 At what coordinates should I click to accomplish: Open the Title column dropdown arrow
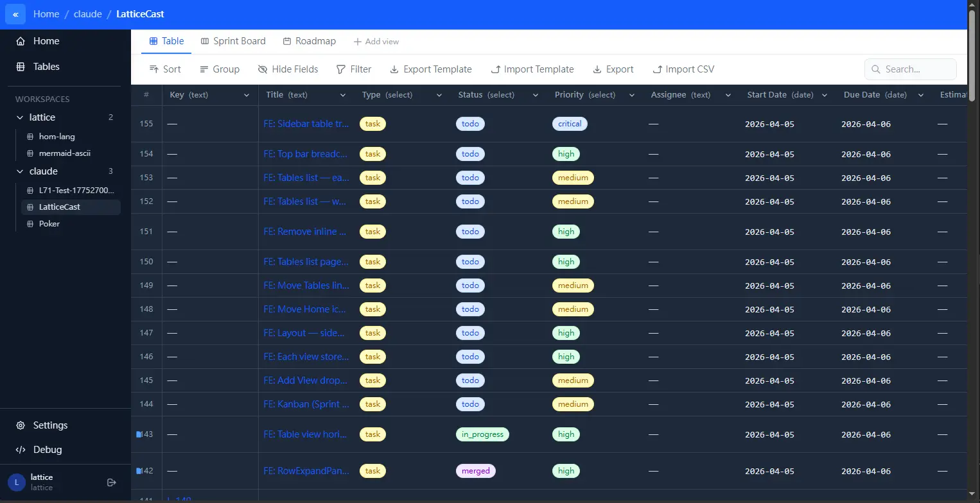click(343, 95)
